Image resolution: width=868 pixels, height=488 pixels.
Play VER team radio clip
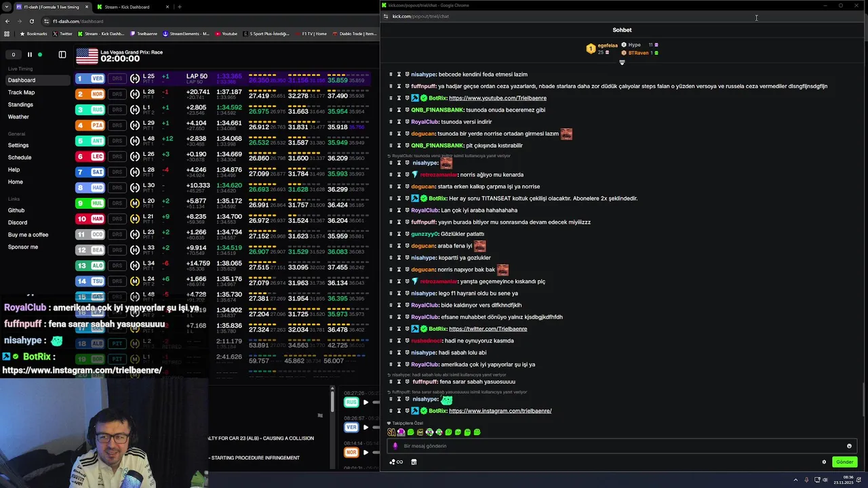coord(366,428)
